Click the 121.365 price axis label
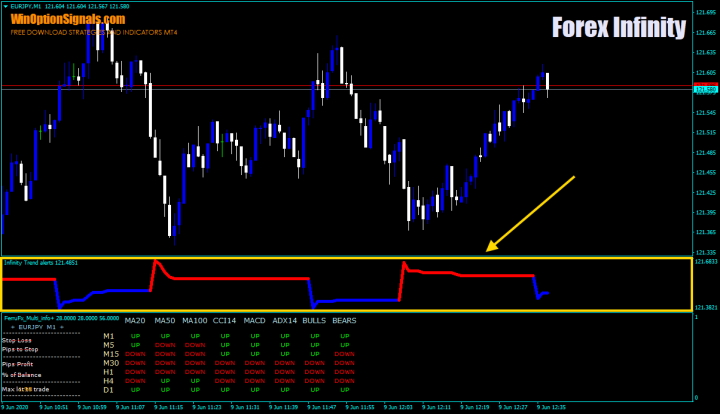Image resolution: width=720 pixels, height=414 pixels. point(706,232)
